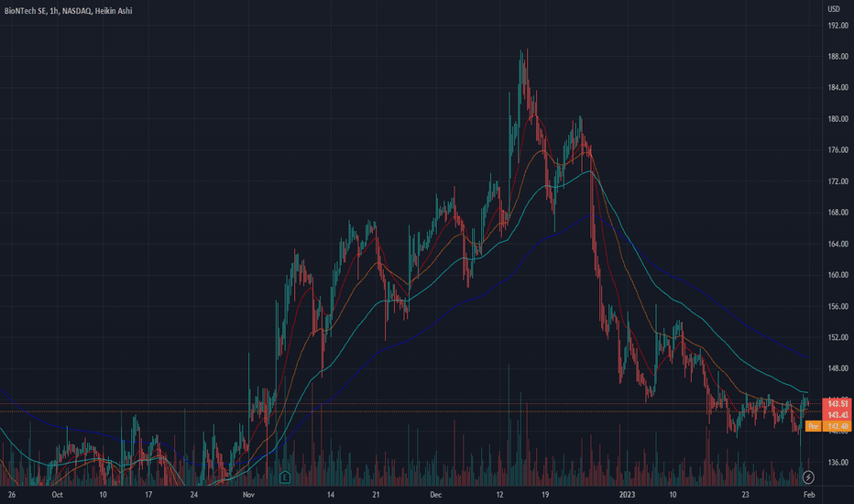Click the '21' date on time axis
This screenshot has height=504, width=854.
click(x=377, y=495)
